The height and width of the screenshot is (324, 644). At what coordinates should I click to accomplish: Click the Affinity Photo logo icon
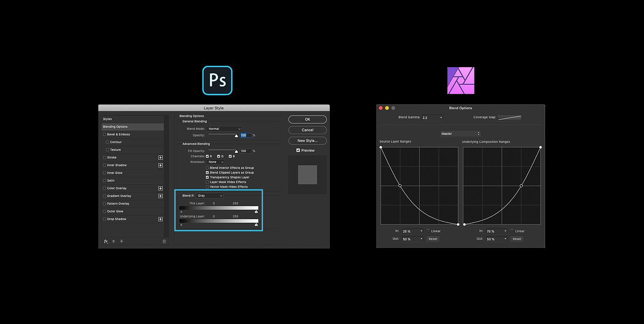point(461,81)
